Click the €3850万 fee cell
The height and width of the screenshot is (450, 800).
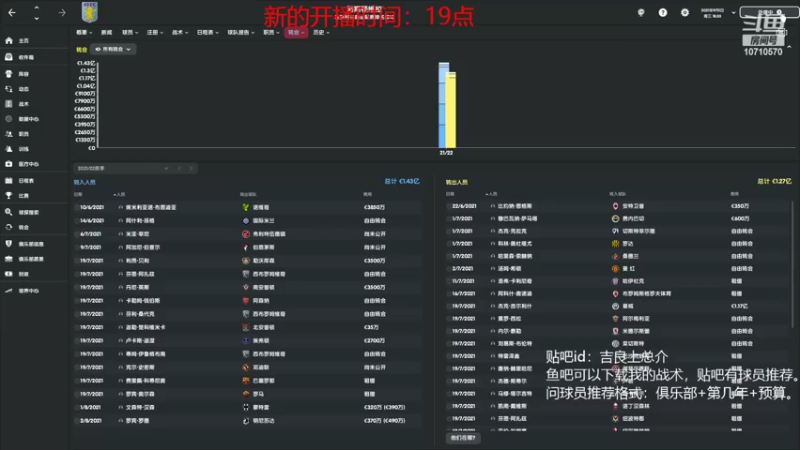point(374,207)
